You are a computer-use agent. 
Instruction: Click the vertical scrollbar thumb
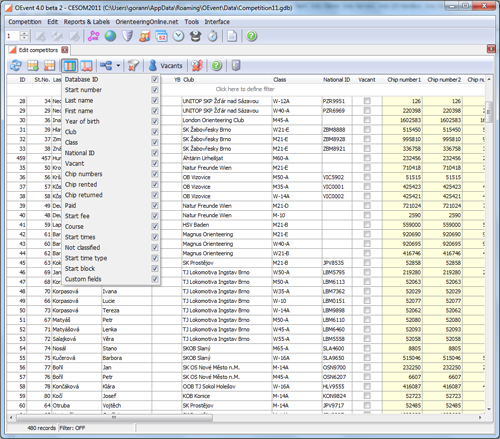(x=489, y=112)
